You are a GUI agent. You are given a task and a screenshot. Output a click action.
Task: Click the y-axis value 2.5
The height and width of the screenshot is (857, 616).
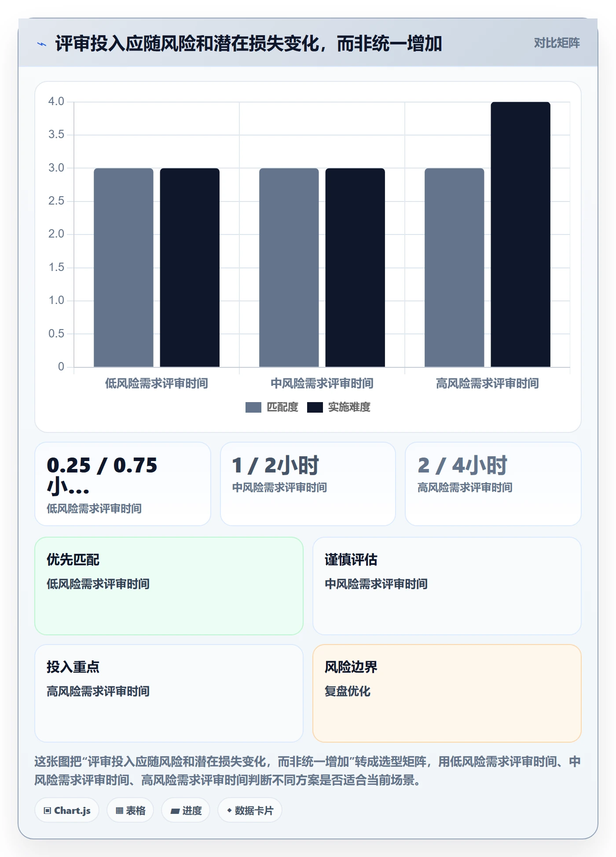tap(56, 201)
